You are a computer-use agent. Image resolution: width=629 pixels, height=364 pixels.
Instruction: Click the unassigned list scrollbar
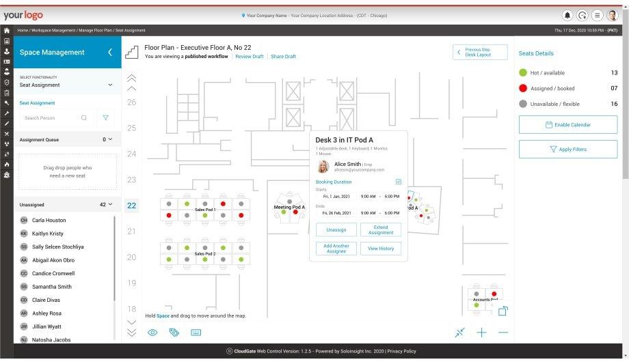pos(114,259)
